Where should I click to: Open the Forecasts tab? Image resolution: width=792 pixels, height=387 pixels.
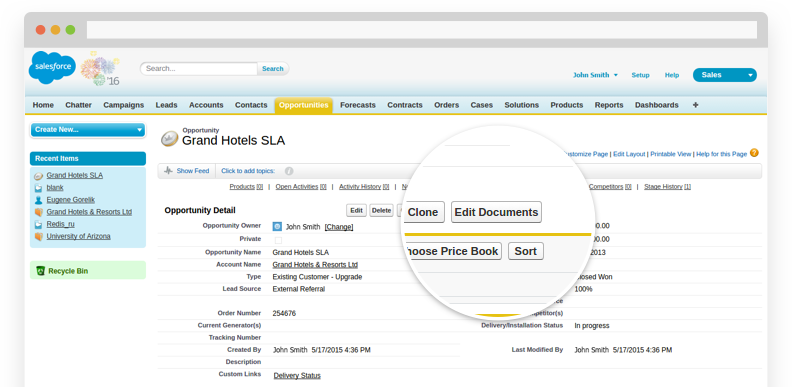click(x=358, y=105)
